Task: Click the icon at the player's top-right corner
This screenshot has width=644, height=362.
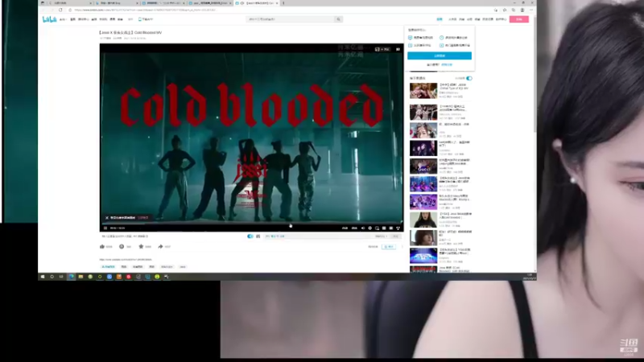Action: [398, 49]
